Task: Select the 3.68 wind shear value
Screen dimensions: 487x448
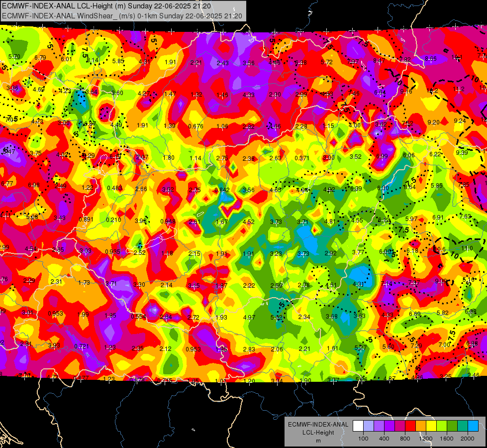Action: [x=332, y=316]
